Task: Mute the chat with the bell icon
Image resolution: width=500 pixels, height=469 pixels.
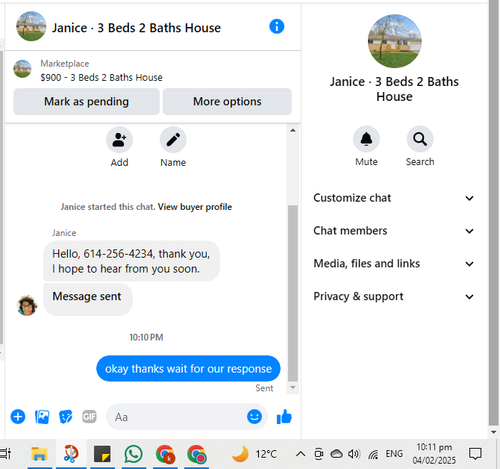Action: pyautogui.click(x=366, y=139)
